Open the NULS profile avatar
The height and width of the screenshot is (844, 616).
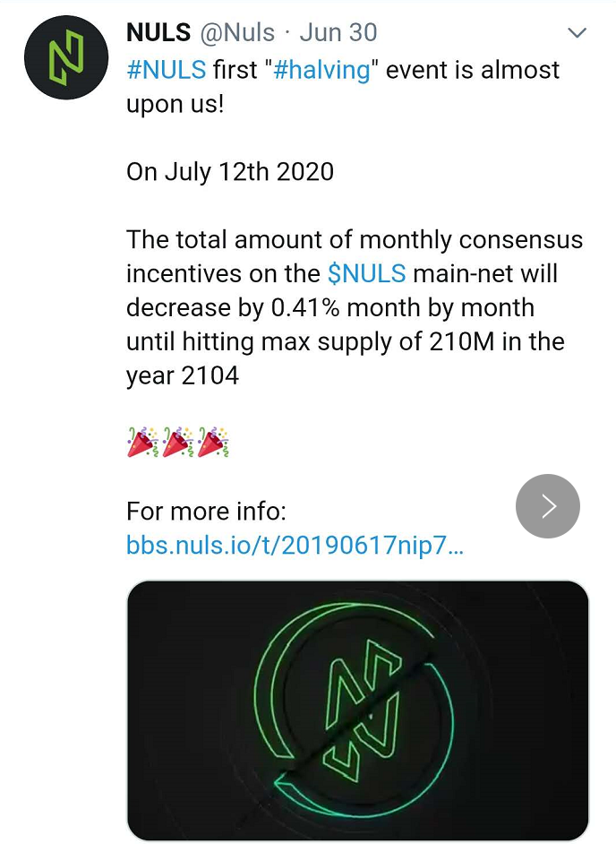coord(66,57)
